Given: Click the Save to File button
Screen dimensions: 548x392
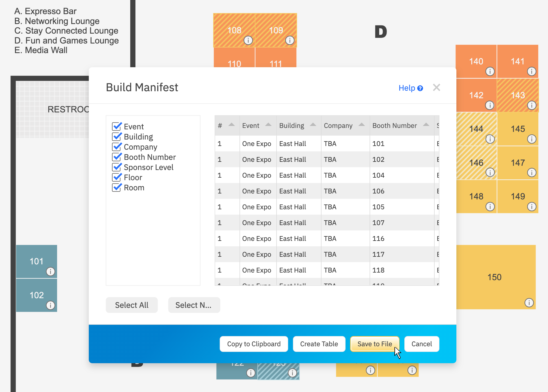Looking at the screenshot, I should pos(375,344).
